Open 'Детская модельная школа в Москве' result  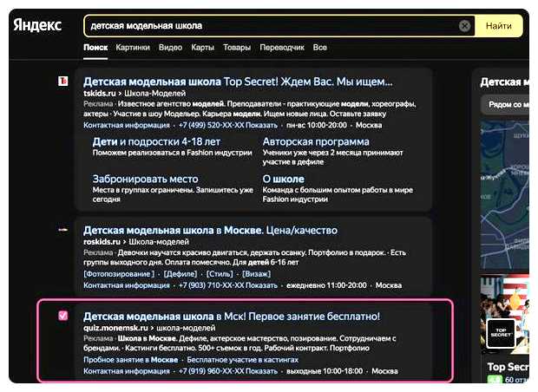[x=210, y=230]
